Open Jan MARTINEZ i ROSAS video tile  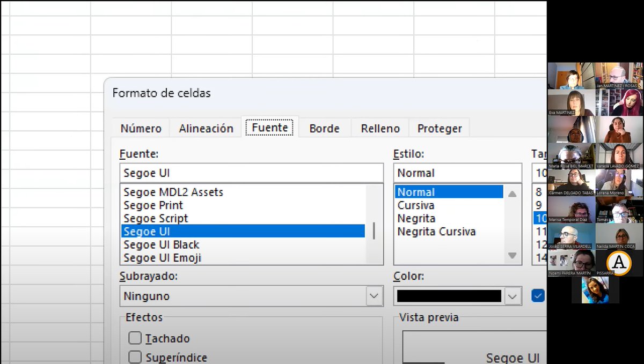[x=619, y=76]
